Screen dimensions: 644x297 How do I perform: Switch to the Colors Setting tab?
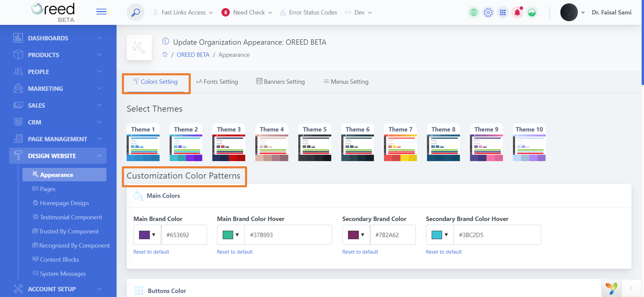(x=156, y=82)
